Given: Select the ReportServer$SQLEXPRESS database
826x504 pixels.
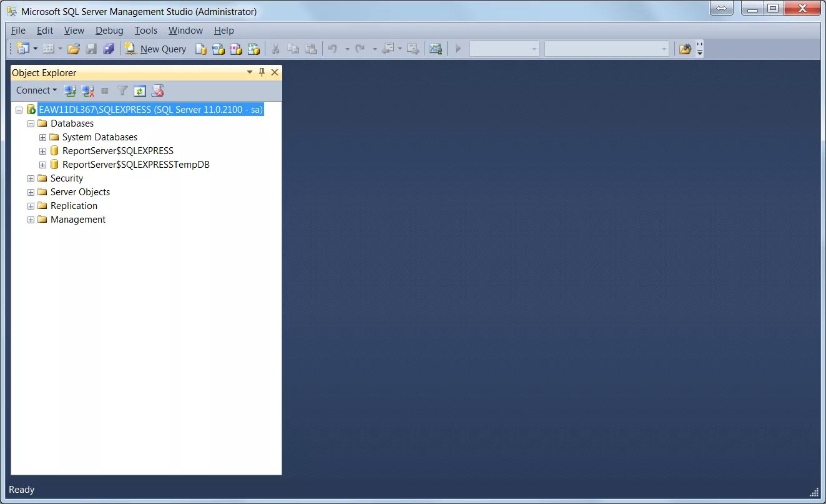Looking at the screenshot, I should tap(118, 151).
